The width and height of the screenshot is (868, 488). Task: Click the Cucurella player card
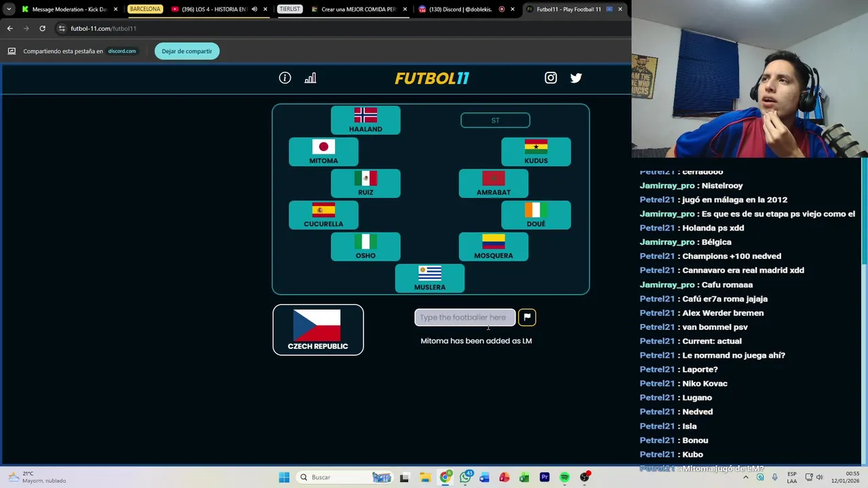point(323,215)
